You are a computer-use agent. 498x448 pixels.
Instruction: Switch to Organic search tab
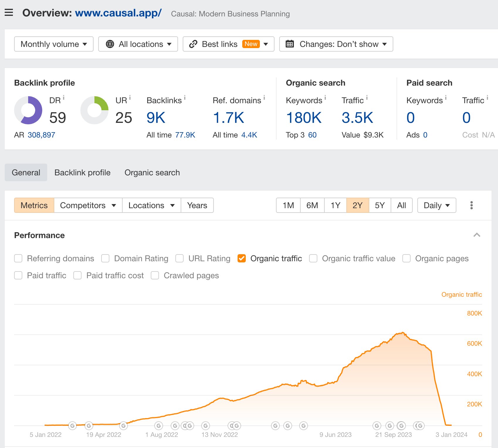tap(152, 172)
